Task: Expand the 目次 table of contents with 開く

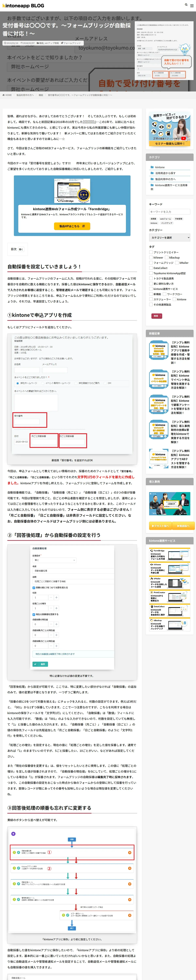Action: (x=21, y=250)
